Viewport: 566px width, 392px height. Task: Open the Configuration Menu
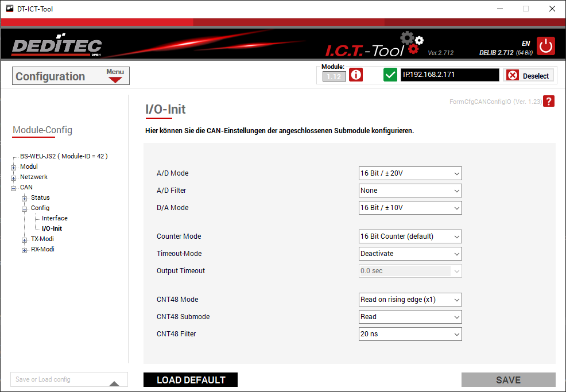tap(115, 76)
